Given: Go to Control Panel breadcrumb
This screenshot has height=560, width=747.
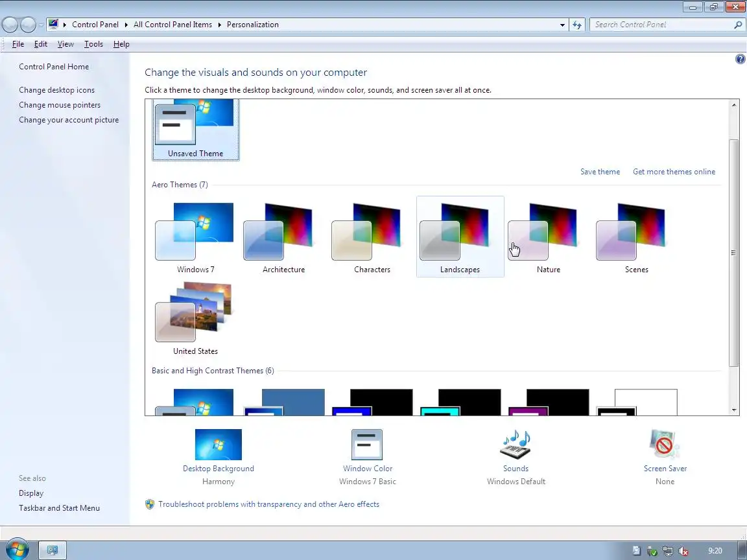Looking at the screenshot, I should point(95,25).
